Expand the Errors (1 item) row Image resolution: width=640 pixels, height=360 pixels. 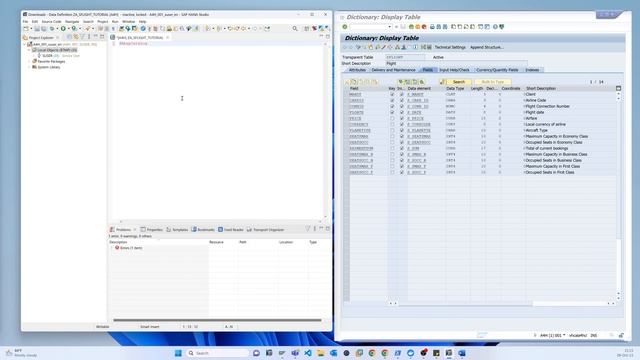pyautogui.click(x=112, y=248)
